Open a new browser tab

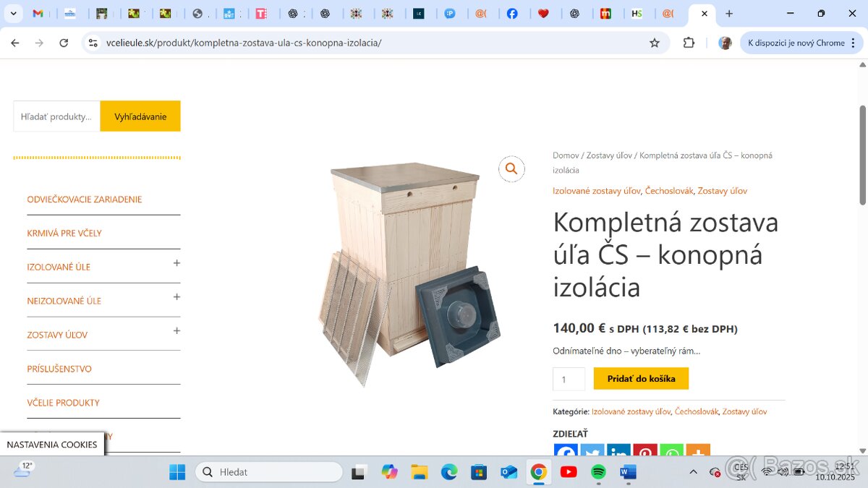click(728, 14)
